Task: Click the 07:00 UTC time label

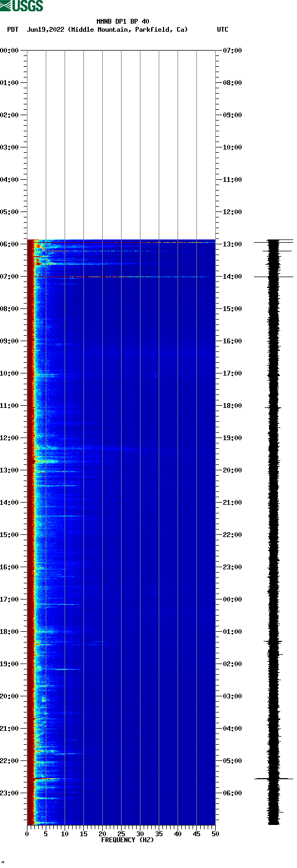Action: [232, 51]
